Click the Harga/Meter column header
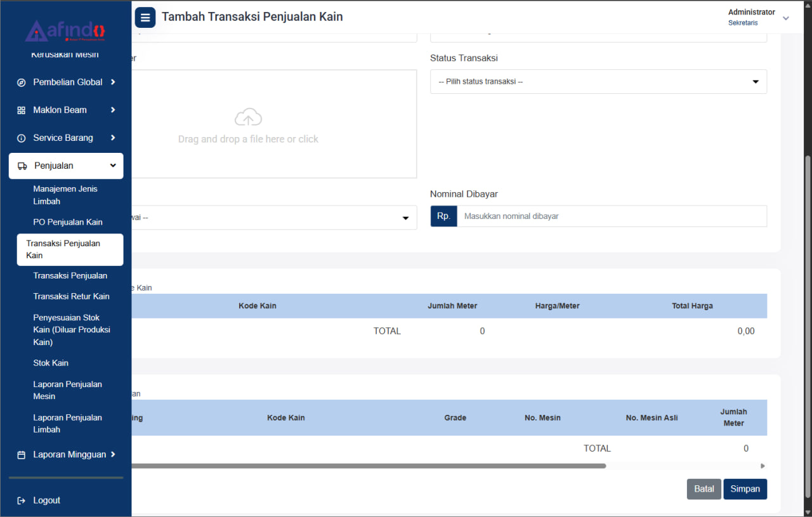812x517 pixels. (x=558, y=306)
